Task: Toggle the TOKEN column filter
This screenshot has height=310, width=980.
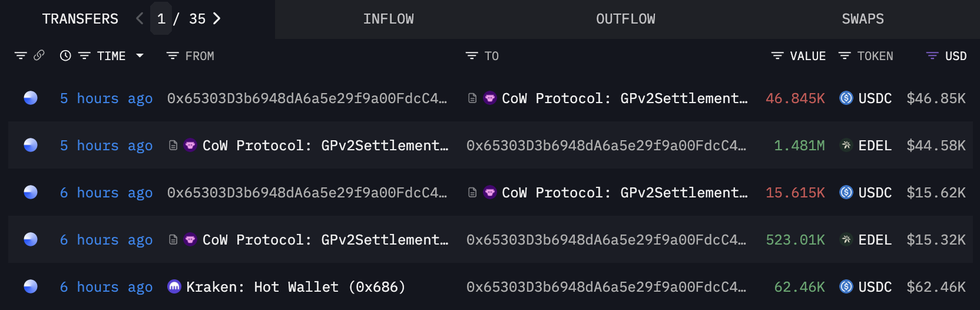Action: (845, 56)
